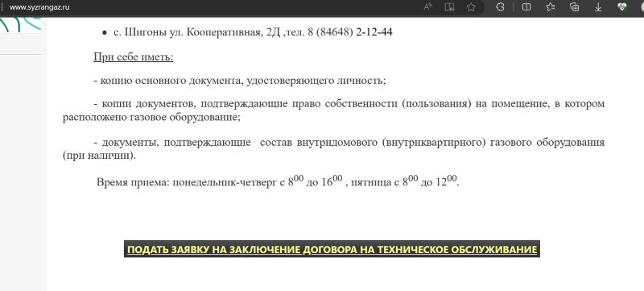Click the Read aloud icon in address bar

427,7
